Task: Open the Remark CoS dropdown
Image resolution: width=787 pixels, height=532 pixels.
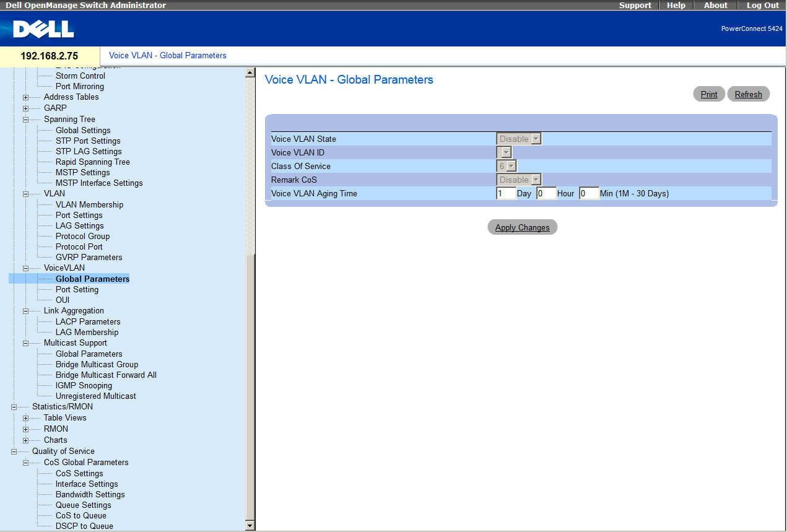Action: (x=536, y=180)
